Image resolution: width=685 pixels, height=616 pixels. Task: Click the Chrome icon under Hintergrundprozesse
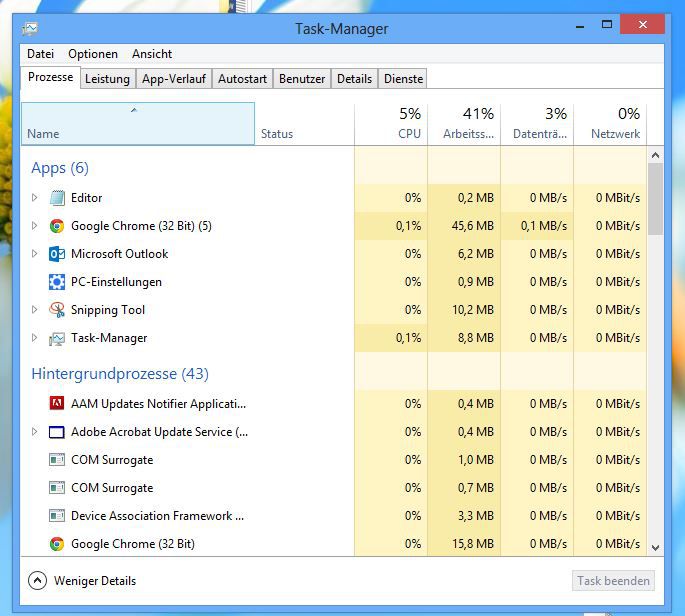(x=57, y=544)
